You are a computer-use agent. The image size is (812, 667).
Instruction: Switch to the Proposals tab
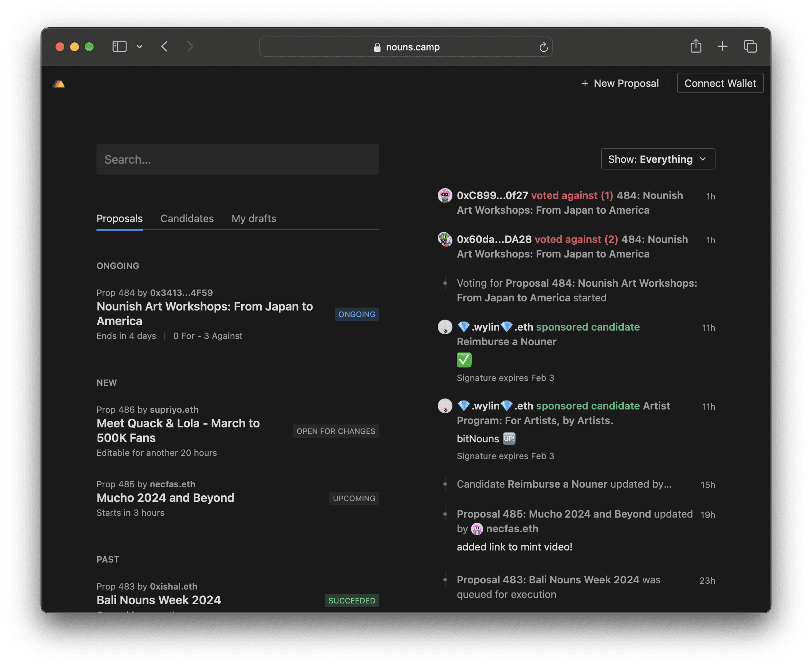click(119, 218)
